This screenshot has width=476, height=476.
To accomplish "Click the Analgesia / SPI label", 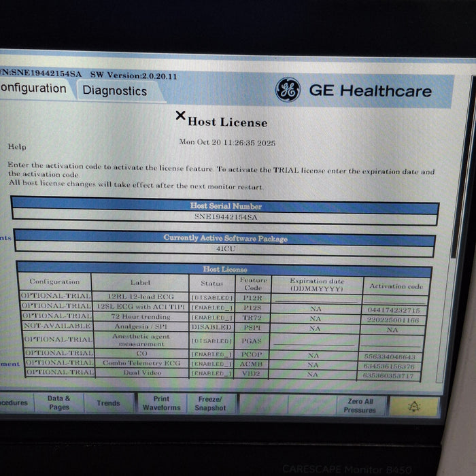I will pos(141,326).
